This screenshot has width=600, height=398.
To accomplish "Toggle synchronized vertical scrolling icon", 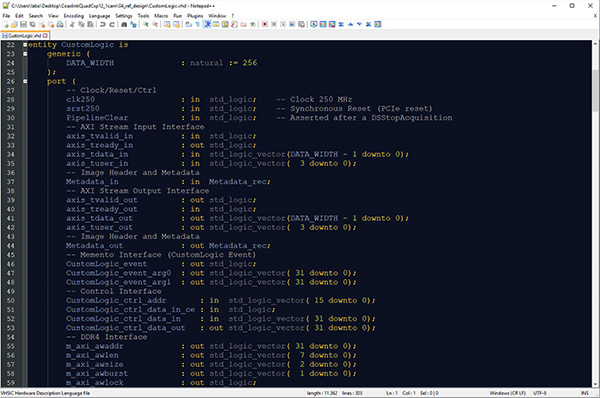I will point(167,24).
